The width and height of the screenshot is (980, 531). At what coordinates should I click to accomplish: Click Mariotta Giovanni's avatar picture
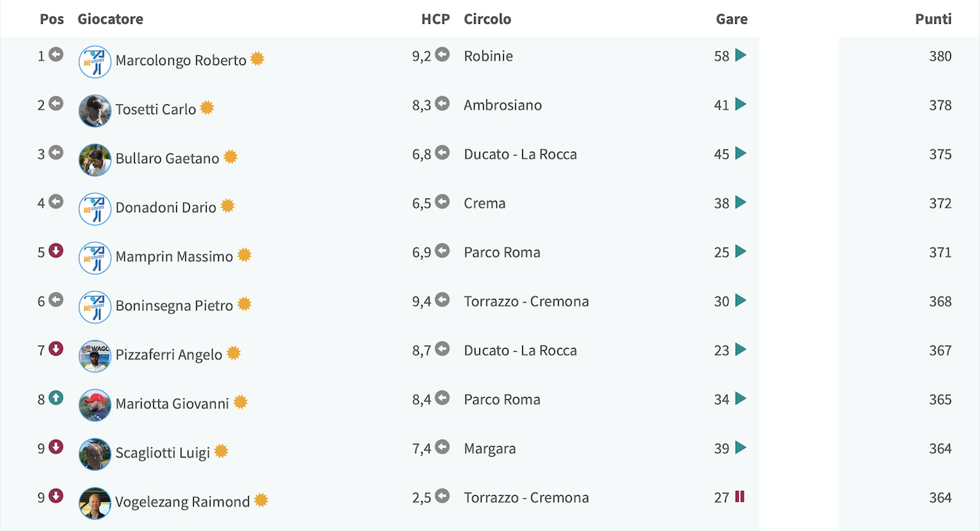tap(95, 405)
